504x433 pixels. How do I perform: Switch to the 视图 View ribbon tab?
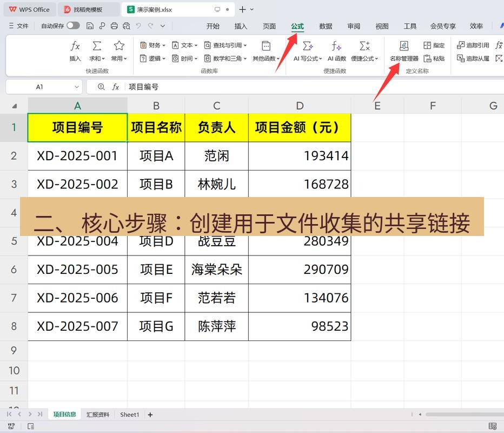382,26
